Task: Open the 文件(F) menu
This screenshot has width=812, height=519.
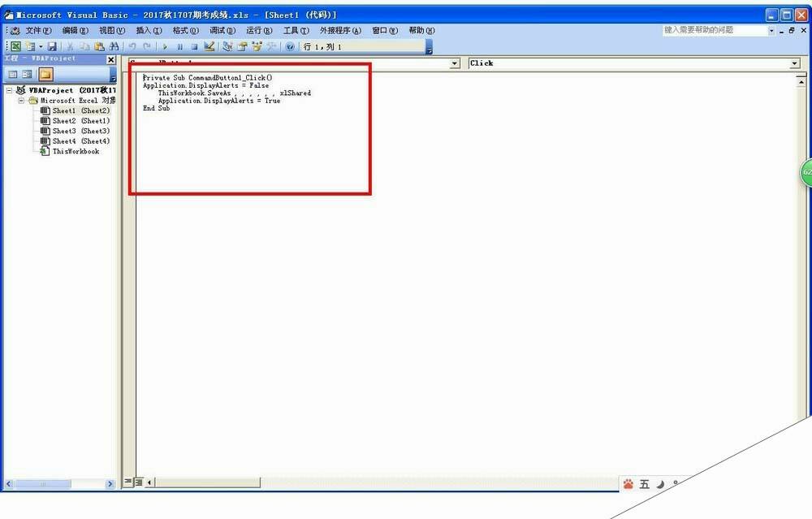Action: coord(38,31)
